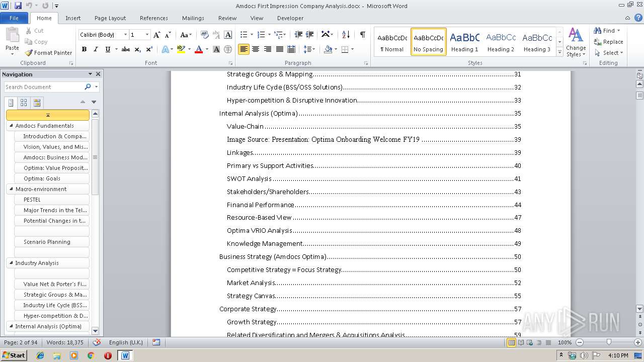Open Chrome from the taskbar
This screenshot has width=644, height=362.
coord(91,355)
